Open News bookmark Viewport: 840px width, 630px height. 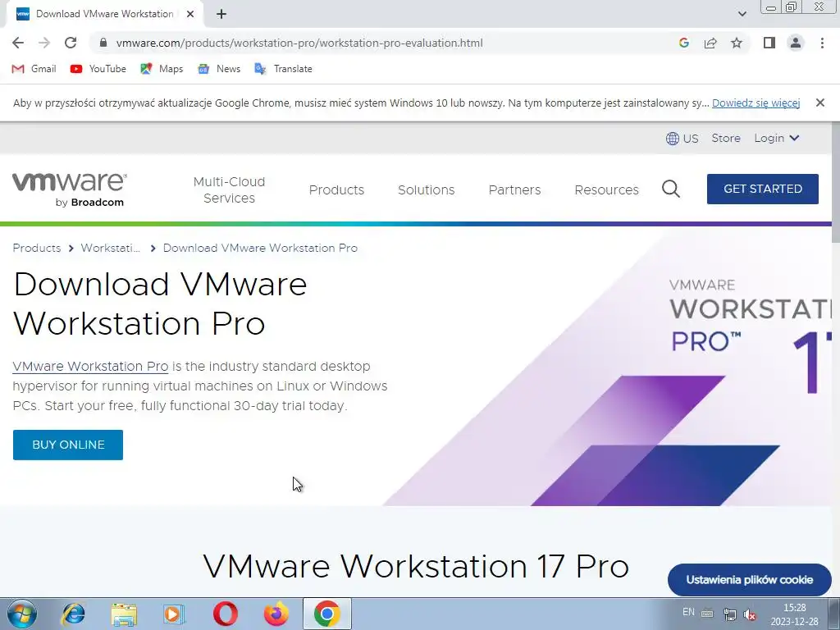[x=218, y=69]
